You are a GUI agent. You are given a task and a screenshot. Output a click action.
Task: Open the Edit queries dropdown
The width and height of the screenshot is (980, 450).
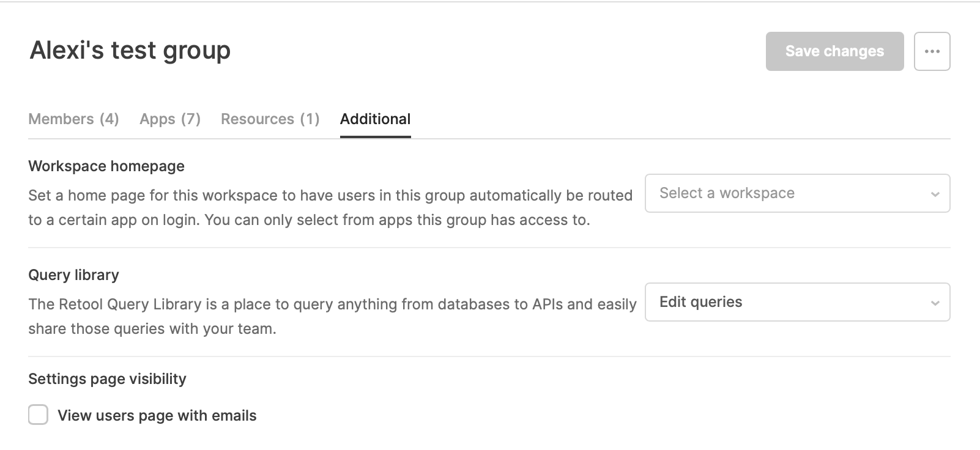click(797, 302)
